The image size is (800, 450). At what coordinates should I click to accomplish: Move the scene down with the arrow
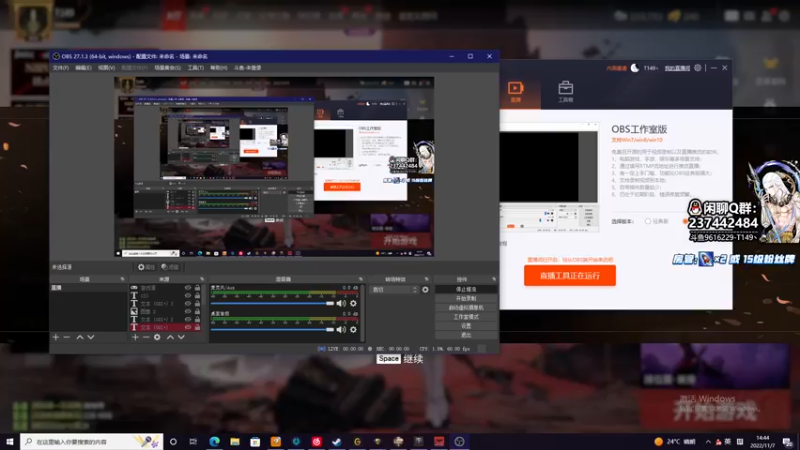point(91,337)
